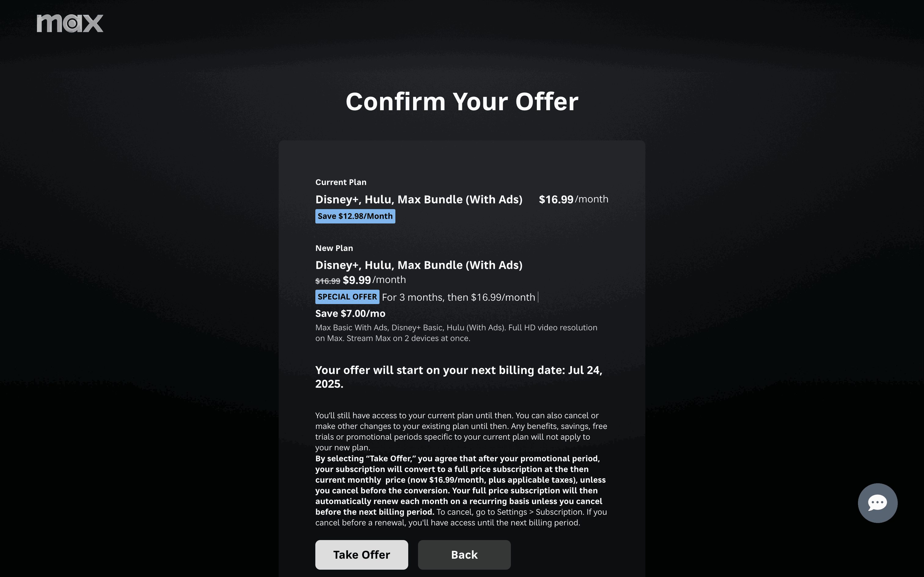Click the "For 3 months" offer terms text

458,297
